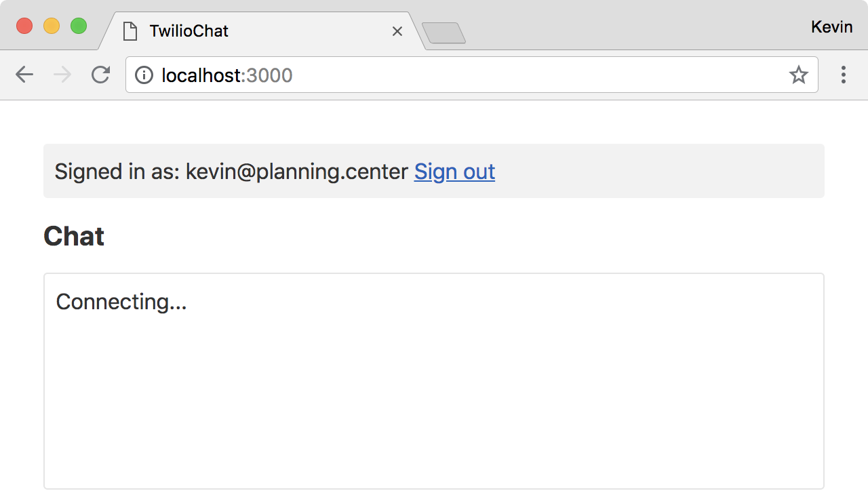Screen dimensions: 868x491
Task: Click the Sign out link
Action: [454, 172]
